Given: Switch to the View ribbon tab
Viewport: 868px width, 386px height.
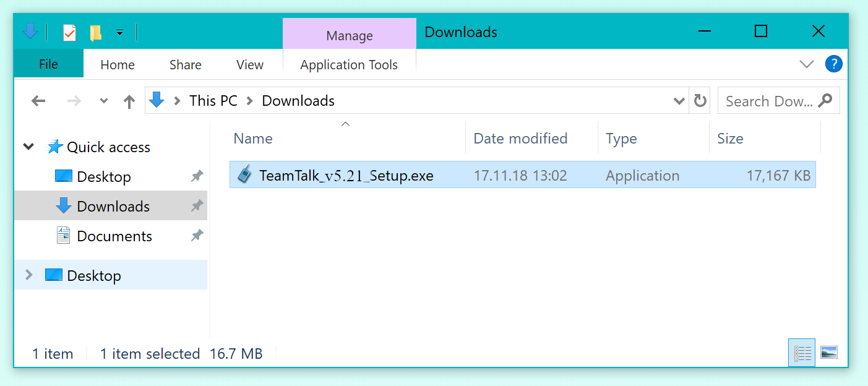Looking at the screenshot, I should click(x=250, y=65).
